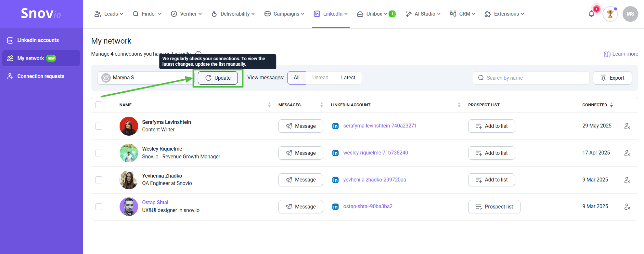Remove connection icon for Ostap Shtai
644x254 pixels.
coord(627,207)
